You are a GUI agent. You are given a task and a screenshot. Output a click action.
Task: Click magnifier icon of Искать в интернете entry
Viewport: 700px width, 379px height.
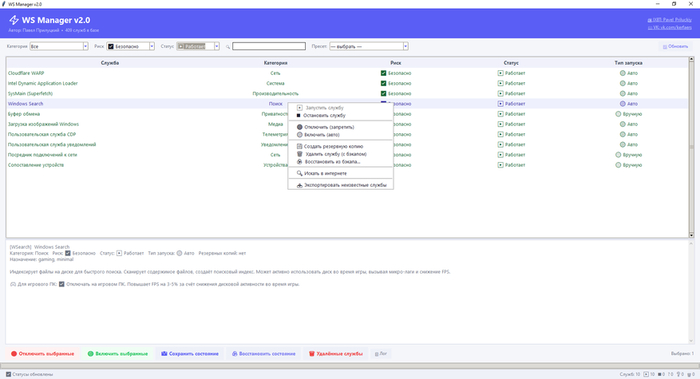300,173
